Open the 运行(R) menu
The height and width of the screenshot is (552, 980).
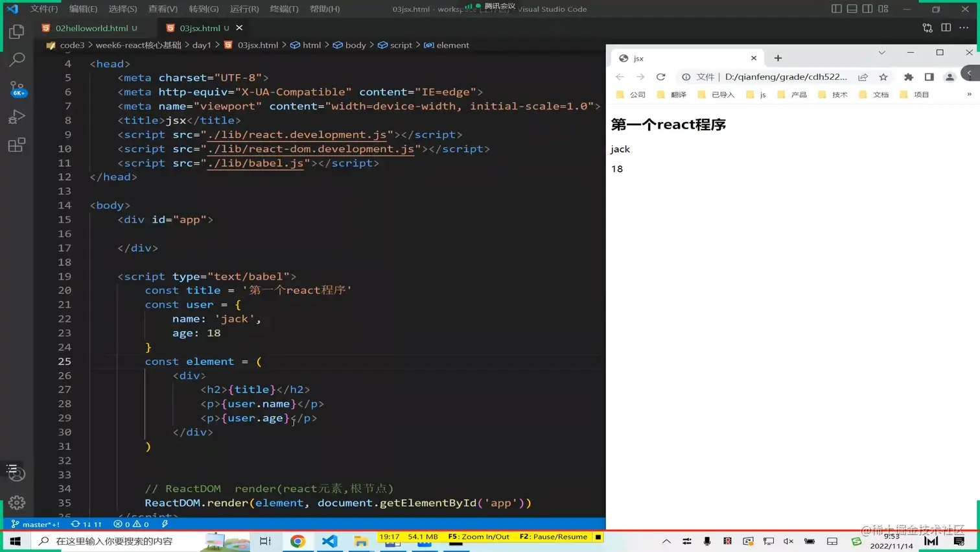(244, 9)
